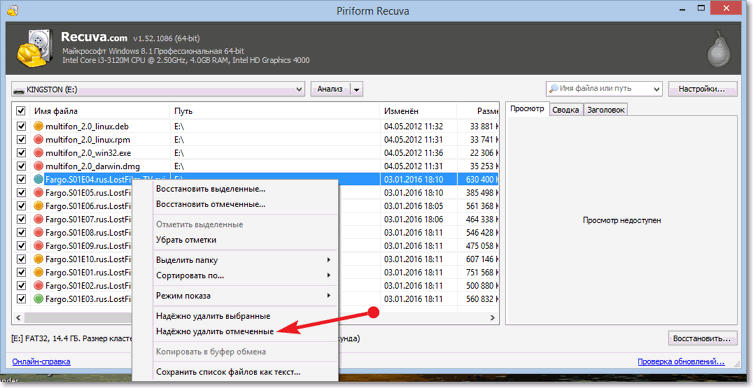Screen dimensions: 753x388
Task: Click the Анализ scan button
Action: (x=330, y=89)
